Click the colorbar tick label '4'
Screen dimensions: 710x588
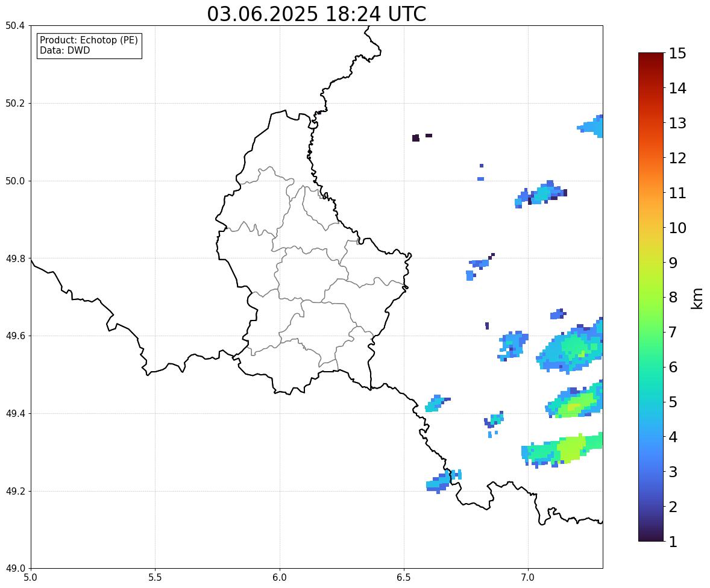[x=673, y=437]
